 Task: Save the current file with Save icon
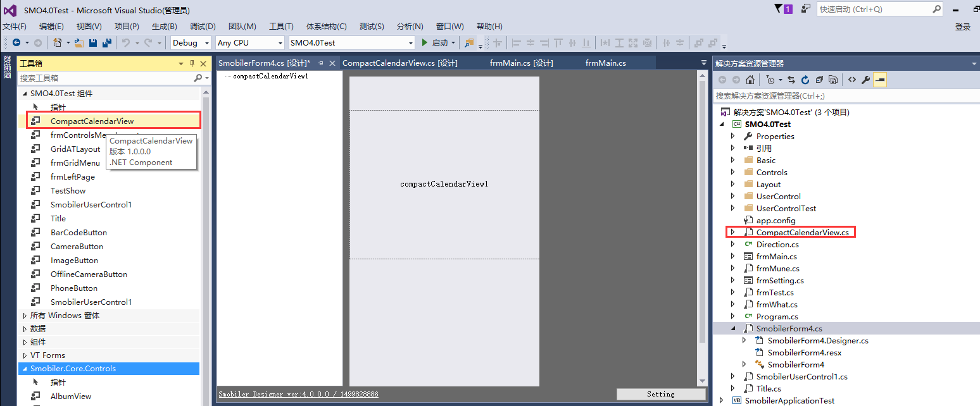[93, 42]
